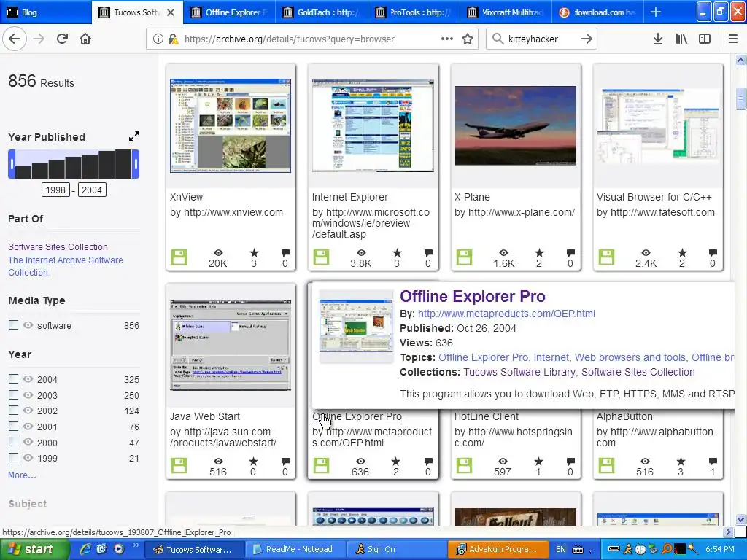Click left handle of Year Published slider
The image size is (747, 560).
click(x=12, y=164)
